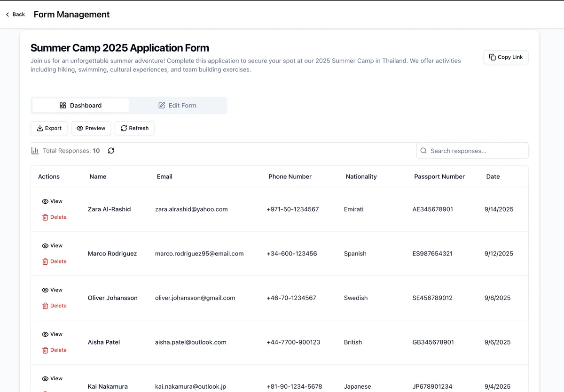Delete Marco Rodriguez's response

[54, 261]
